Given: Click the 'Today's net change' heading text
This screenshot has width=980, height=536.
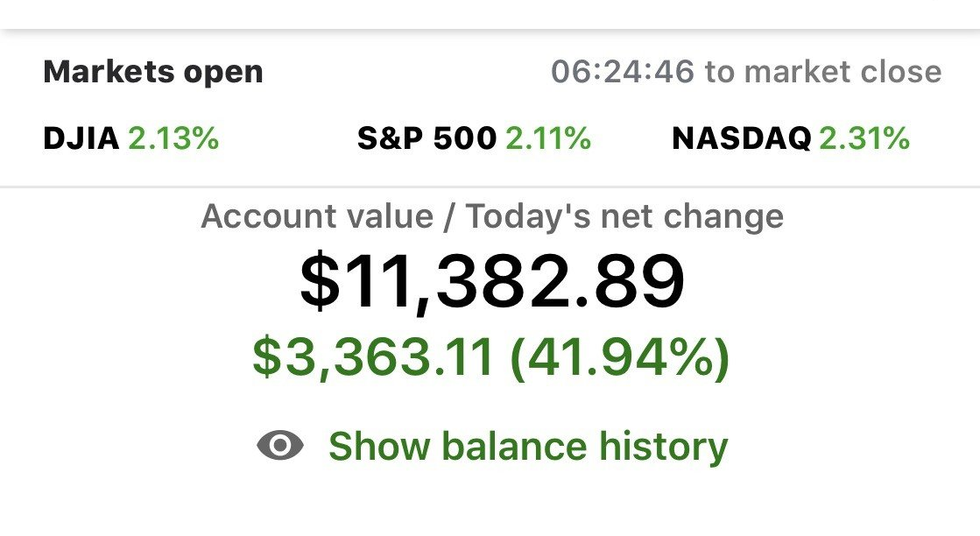Looking at the screenshot, I should click(624, 217).
